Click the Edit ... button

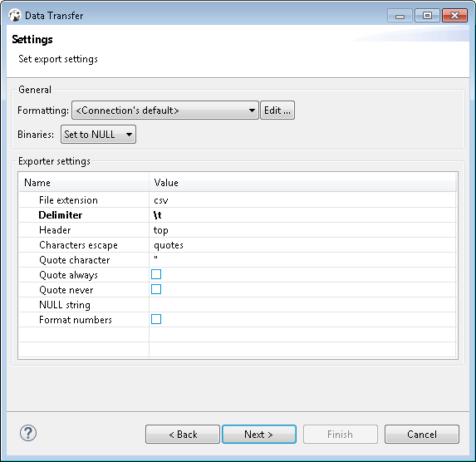(277, 111)
